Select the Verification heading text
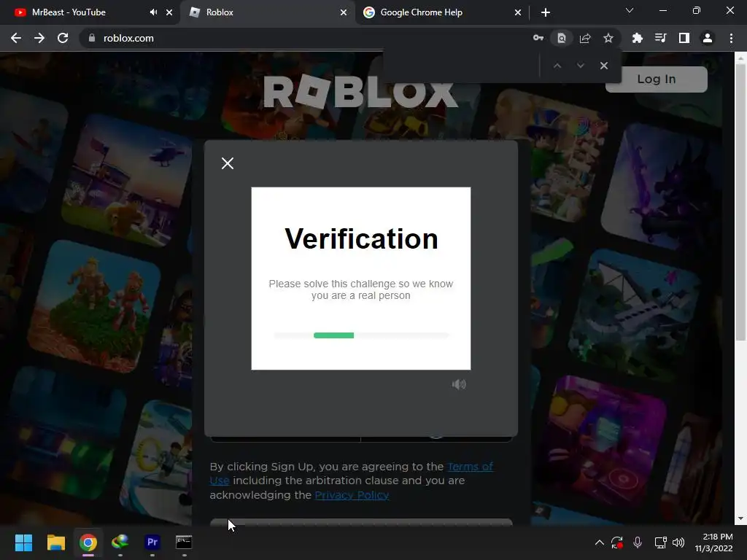This screenshot has width=747, height=560. (x=361, y=238)
